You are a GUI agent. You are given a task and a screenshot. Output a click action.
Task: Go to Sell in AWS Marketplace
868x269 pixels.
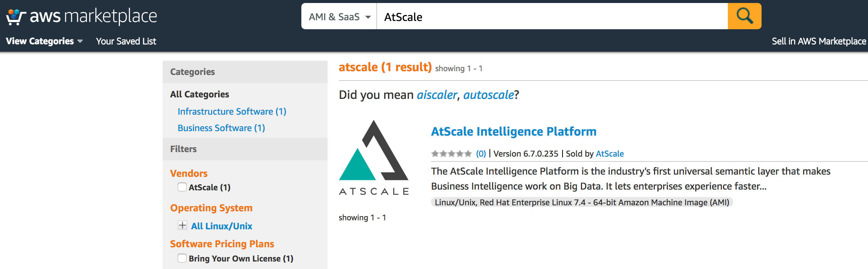819,41
